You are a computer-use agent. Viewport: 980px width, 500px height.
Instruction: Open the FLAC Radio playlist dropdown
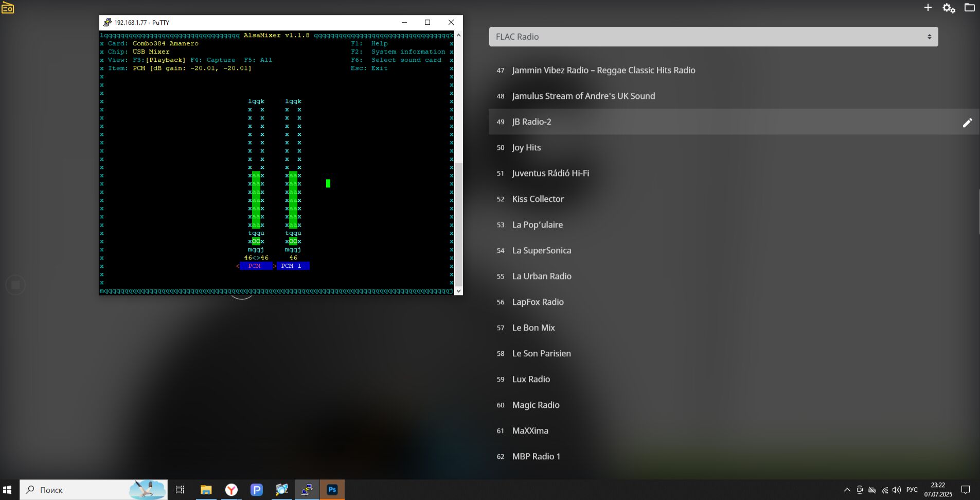pyautogui.click(x=714, y=37)
